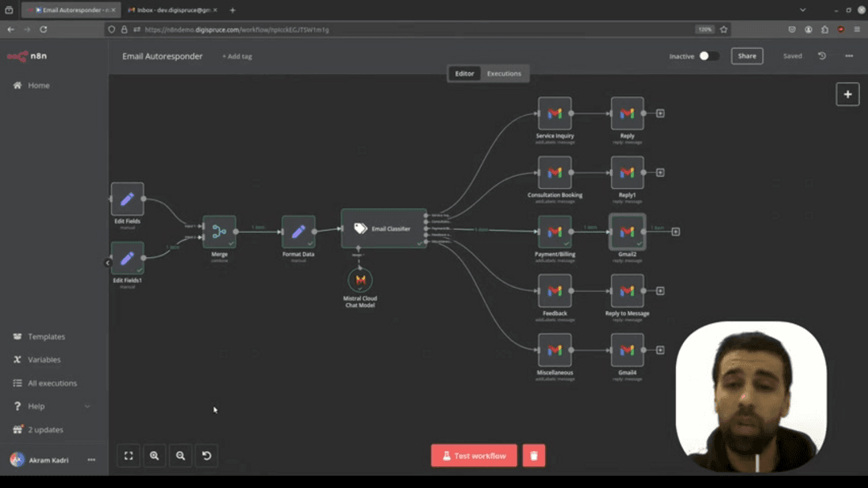Image resolution: width=868 pixels, height=488 pixels.
Task: Select the Format Data node
Action: (298, 232)
